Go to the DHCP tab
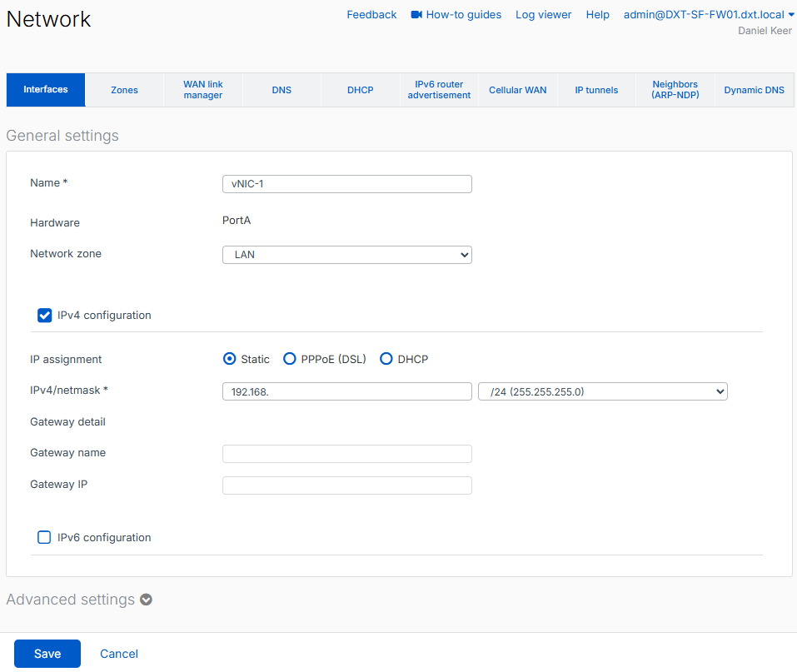The width and height of the screenshot is (797, 672). (361, 90)
